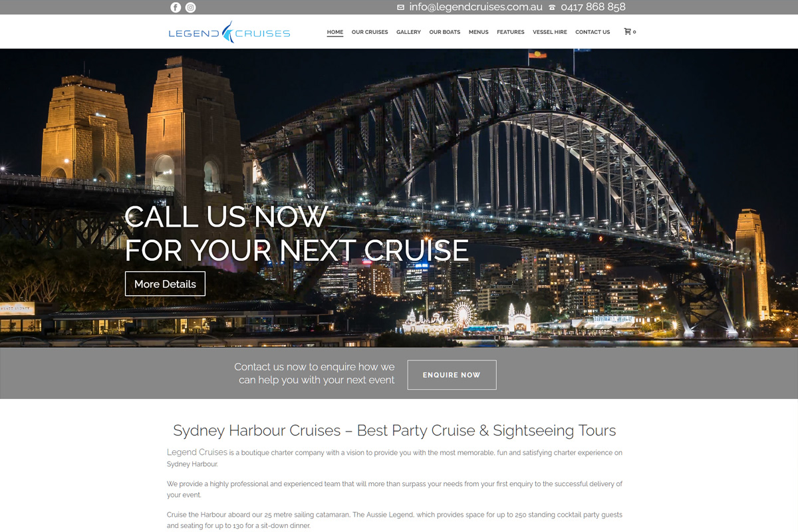Click the Enquire Now button
798x532 pixels.
point(452,375)
